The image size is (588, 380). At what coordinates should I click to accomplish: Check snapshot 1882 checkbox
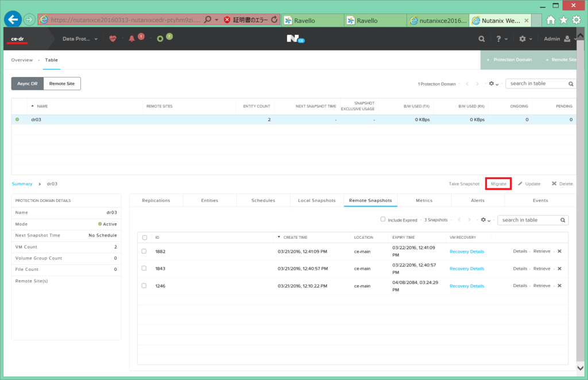tap(144, 251)
